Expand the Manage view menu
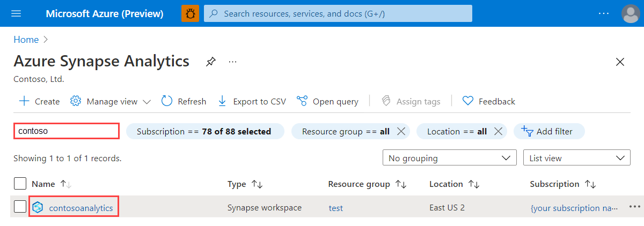This screenshot has width=644, height=226. 111,101
